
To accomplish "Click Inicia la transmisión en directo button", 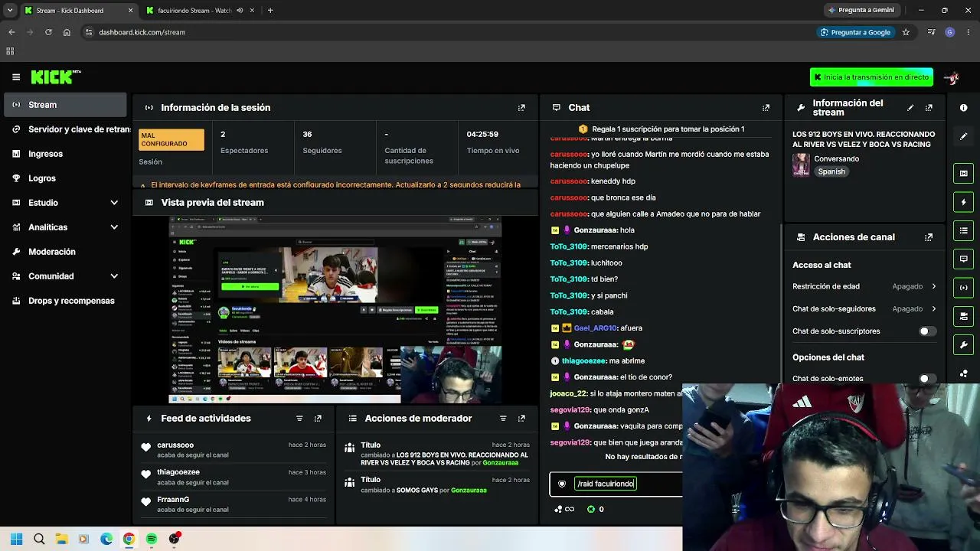I will point(871,77).
